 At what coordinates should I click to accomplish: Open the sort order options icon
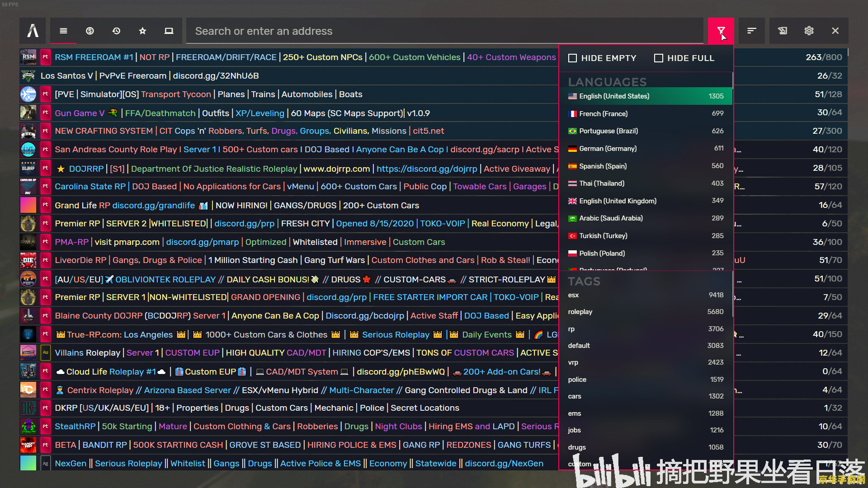751,31
